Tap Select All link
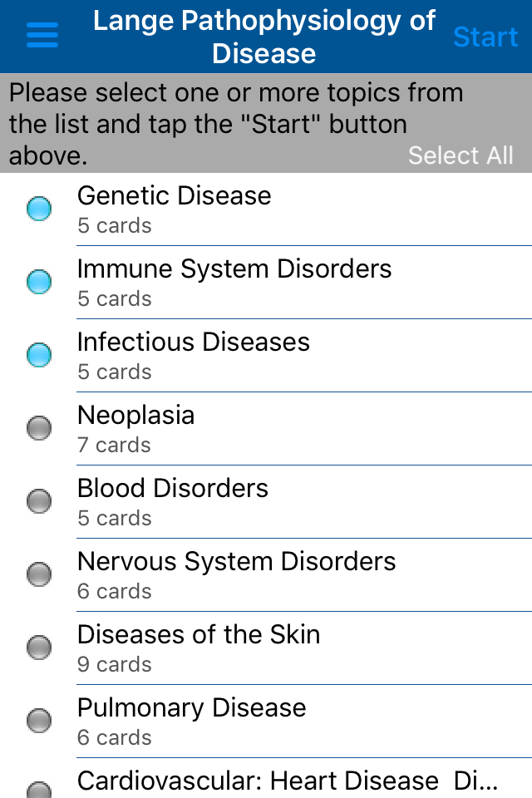 tap(461, 155)
